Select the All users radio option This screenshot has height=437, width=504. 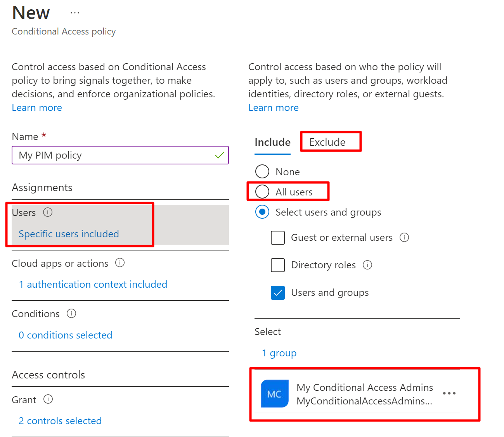pyautogui.click(x=262, y=192)
